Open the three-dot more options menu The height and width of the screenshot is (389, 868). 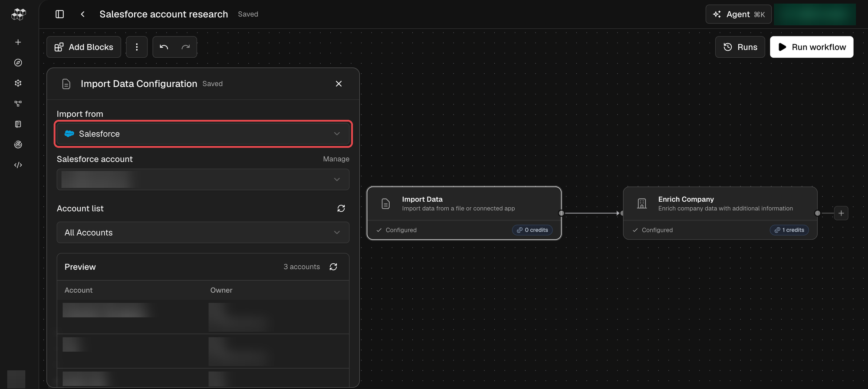click(x=137, y=47)
